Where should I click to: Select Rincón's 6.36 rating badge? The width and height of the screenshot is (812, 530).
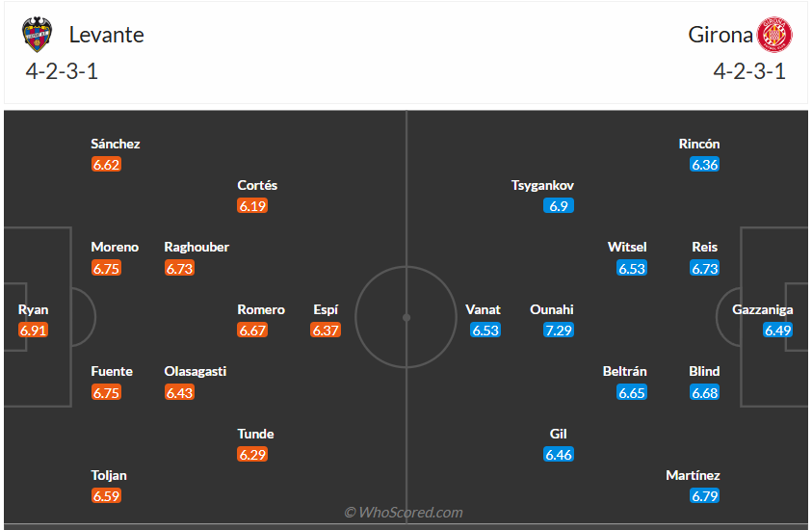coord(705,165)
